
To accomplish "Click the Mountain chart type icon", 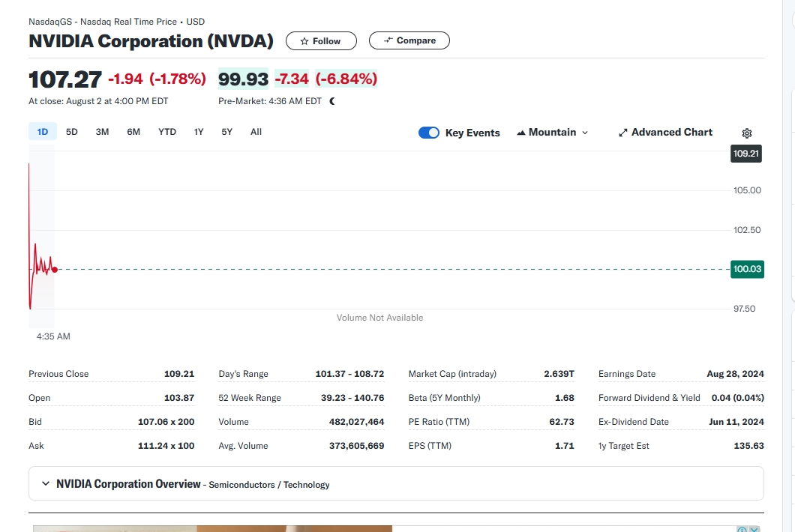I will (520, 133).
